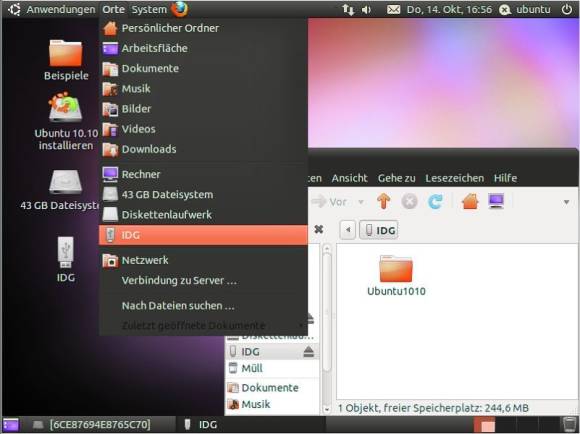The width and height of the screenshot is (580, 434).
Task: Select the Ubuntu1010 folder
Action: click(x=396, y=276)
